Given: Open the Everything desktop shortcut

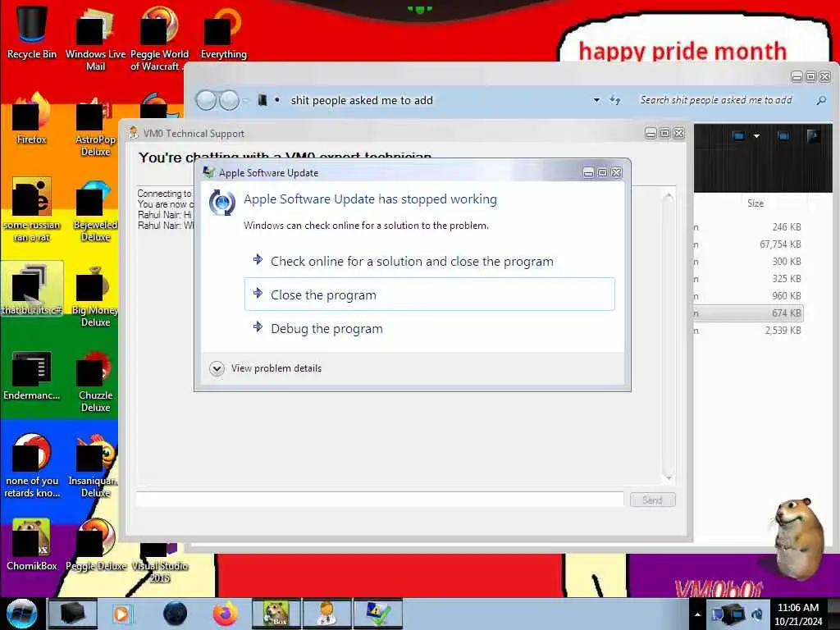Looking at the screenshot, I should [x=223, y=32].
